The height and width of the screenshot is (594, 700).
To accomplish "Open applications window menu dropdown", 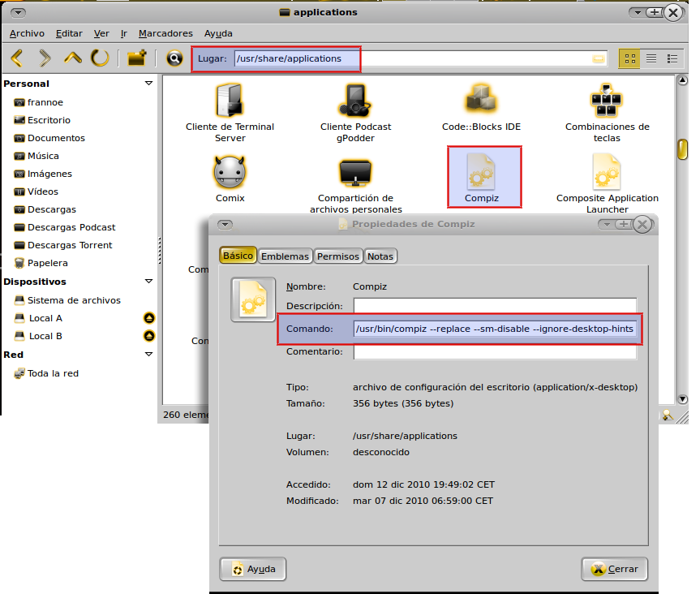I will pyautogui.click(x=18, y=12).
